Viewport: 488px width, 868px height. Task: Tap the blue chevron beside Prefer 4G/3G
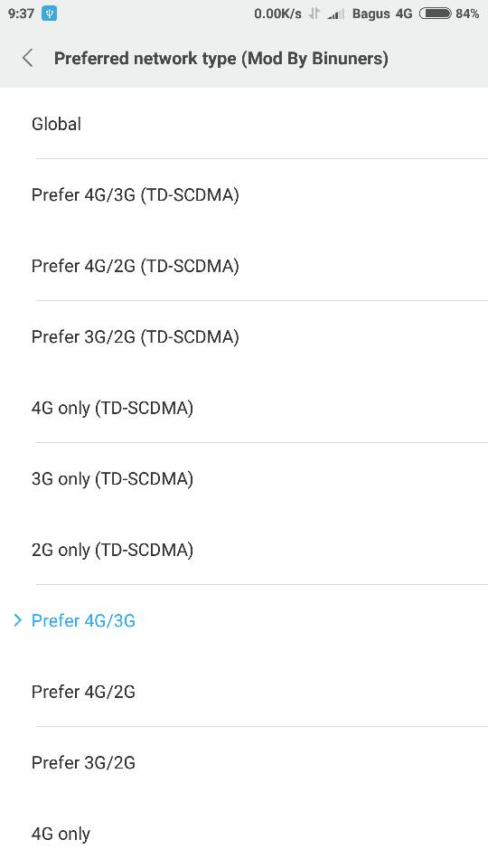pos(18,620)
